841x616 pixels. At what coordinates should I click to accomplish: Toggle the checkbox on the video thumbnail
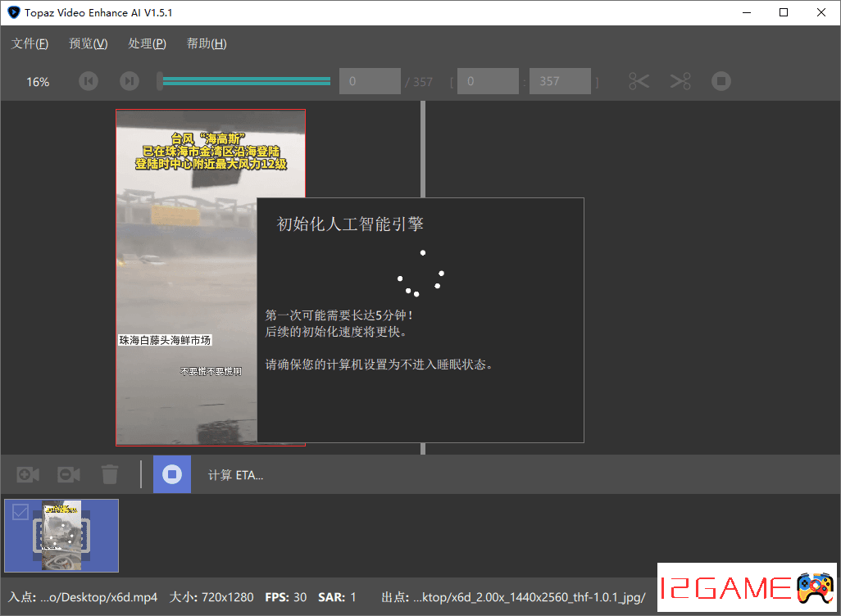(20, 512)
